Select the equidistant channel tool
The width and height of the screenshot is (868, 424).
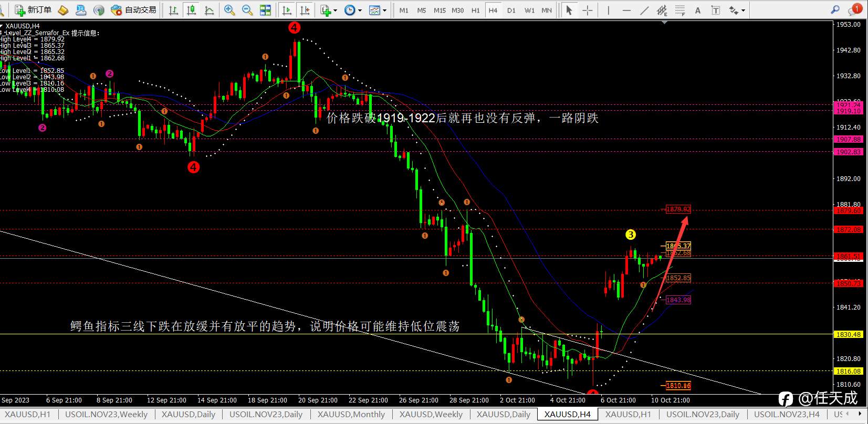(662, 10)
